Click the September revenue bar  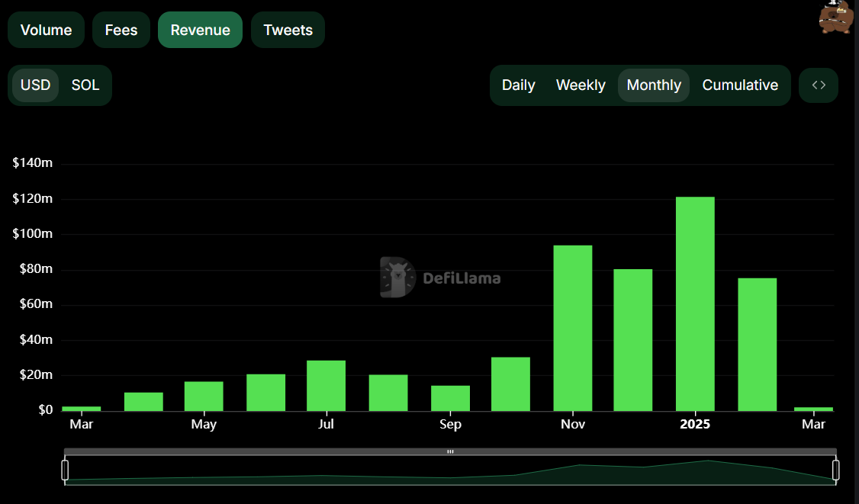pos(450,398)
